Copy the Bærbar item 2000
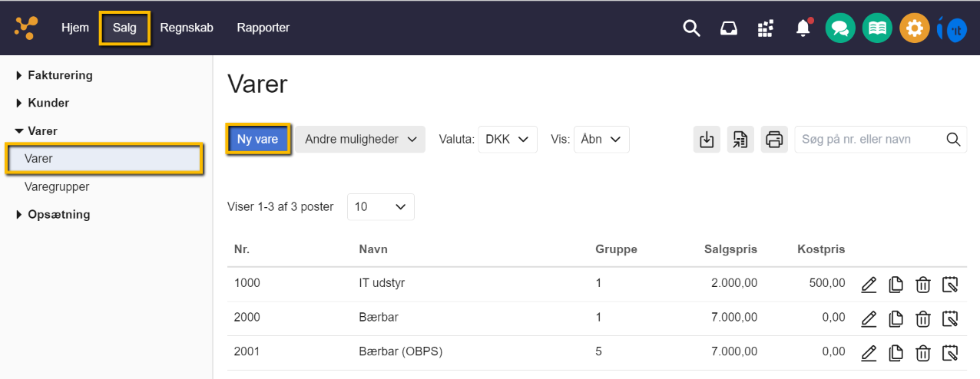980x379 pixels. point(896,318)
